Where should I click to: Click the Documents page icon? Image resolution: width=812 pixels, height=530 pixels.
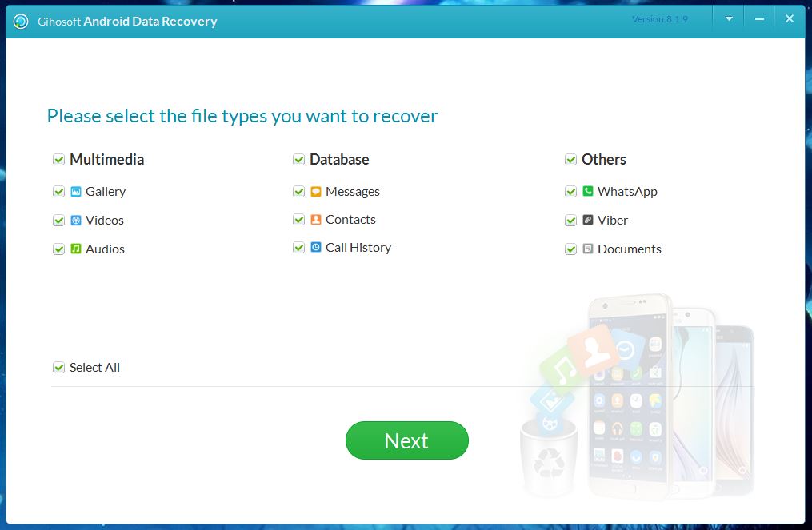pos(588,249)
